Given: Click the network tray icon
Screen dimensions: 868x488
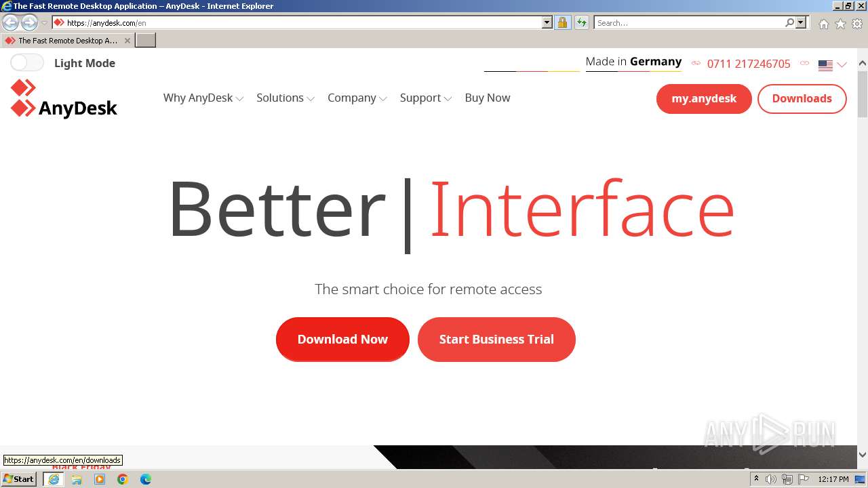Looking at the screenshot, I should 787,479.
